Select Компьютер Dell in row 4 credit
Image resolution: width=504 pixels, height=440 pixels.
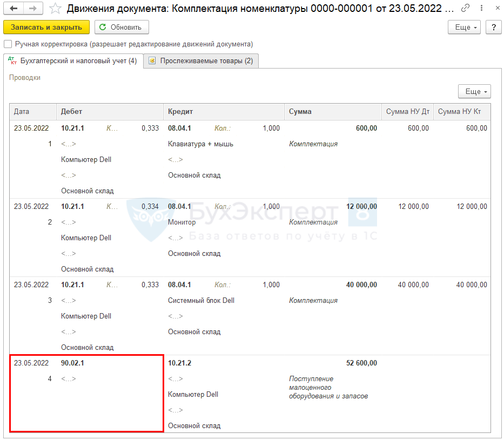[x=193, y=395]
